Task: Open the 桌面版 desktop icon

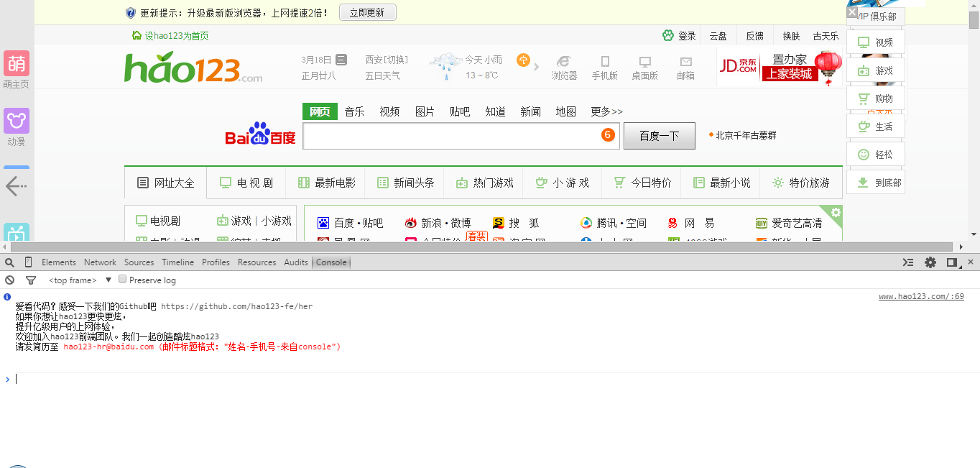Action: (x=644, y=68)
